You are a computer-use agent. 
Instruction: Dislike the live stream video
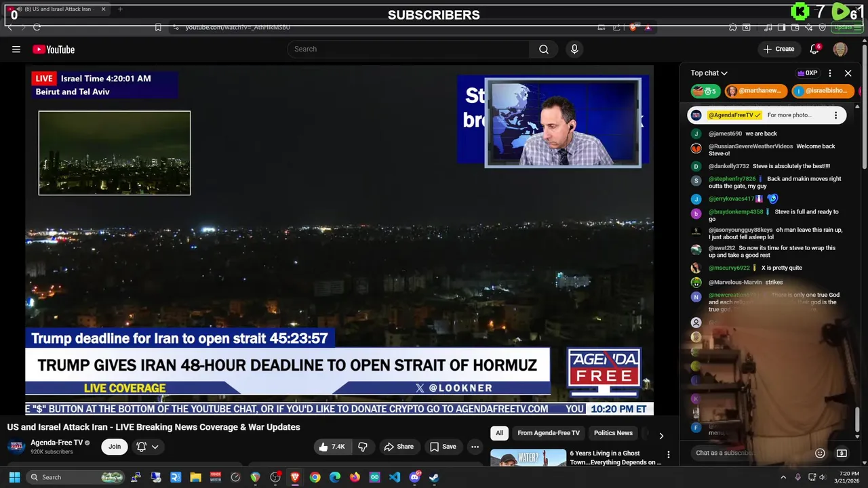point(363,447)
